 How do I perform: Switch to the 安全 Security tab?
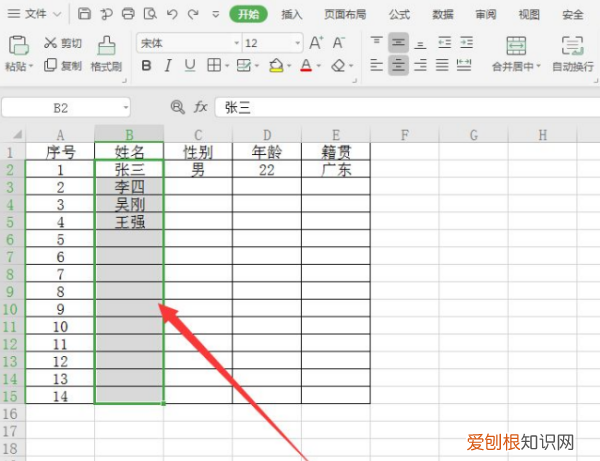pos(572,15)
